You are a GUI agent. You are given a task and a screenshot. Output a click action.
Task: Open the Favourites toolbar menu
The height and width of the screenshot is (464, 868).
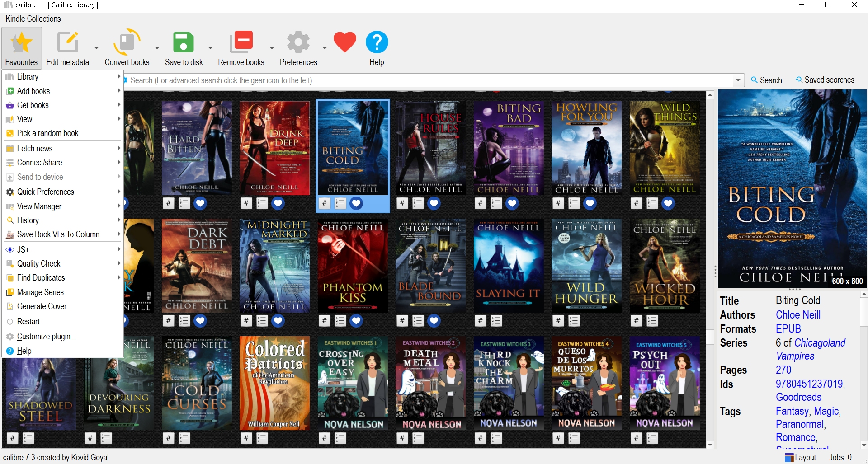(21, 48)
